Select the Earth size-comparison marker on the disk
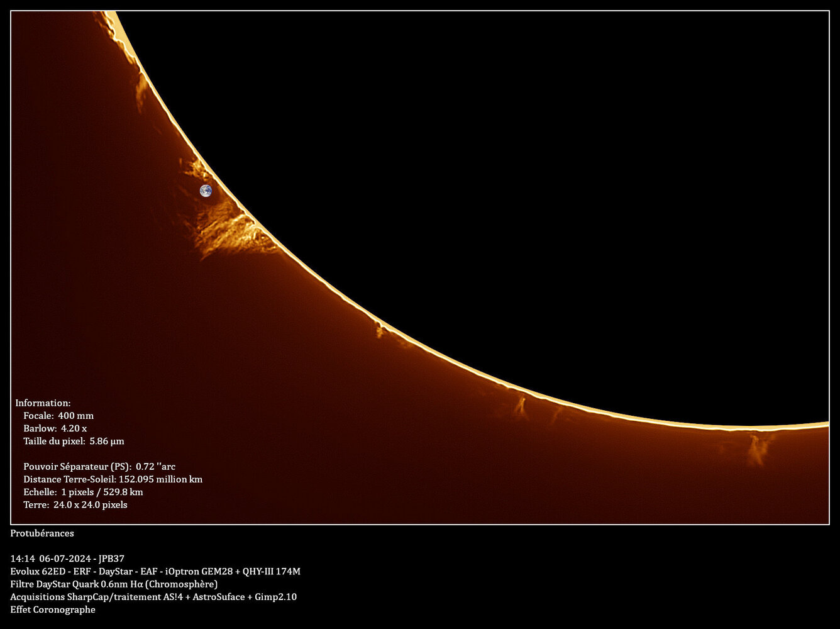 pos(207,191)
